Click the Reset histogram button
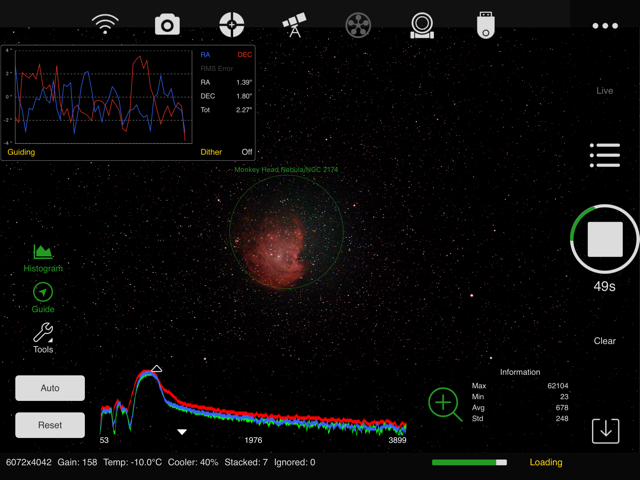 pyautogui.click(x=50, y=425)
